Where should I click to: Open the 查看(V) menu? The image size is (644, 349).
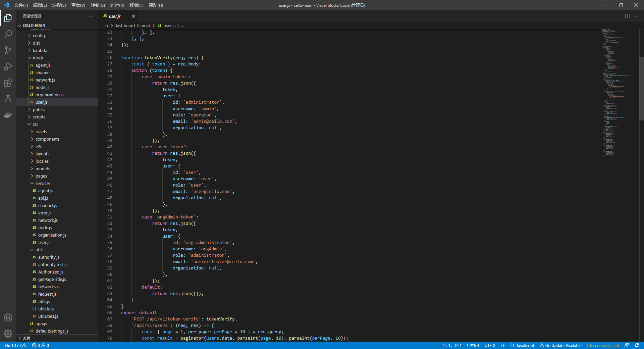click(x=78, y=5)
